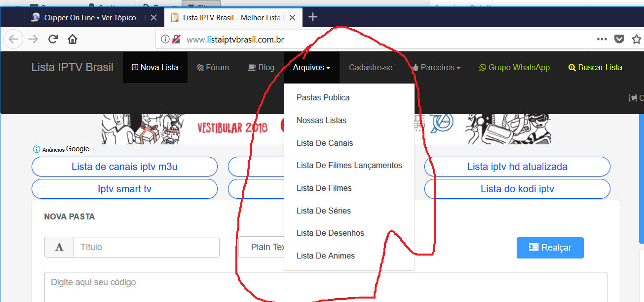Open the Grupo WhatsApp link

tap(514, 67)
